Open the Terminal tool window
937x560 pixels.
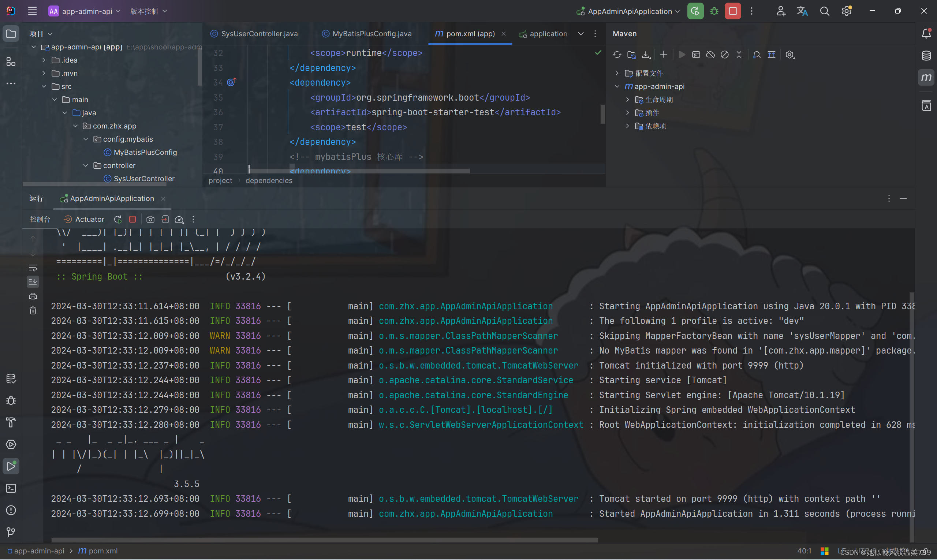[11, 488]
